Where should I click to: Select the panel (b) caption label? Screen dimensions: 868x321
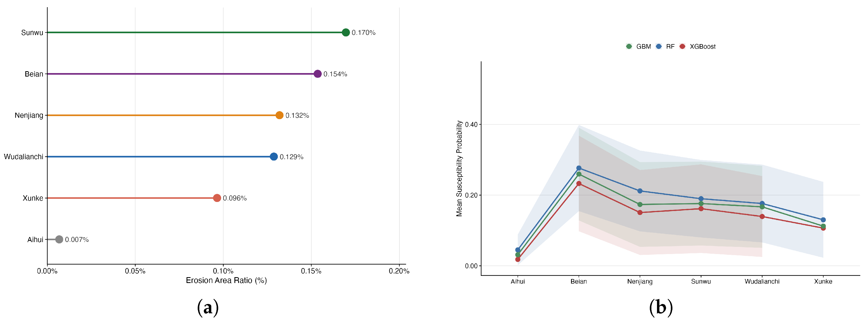tap(661, 307)
